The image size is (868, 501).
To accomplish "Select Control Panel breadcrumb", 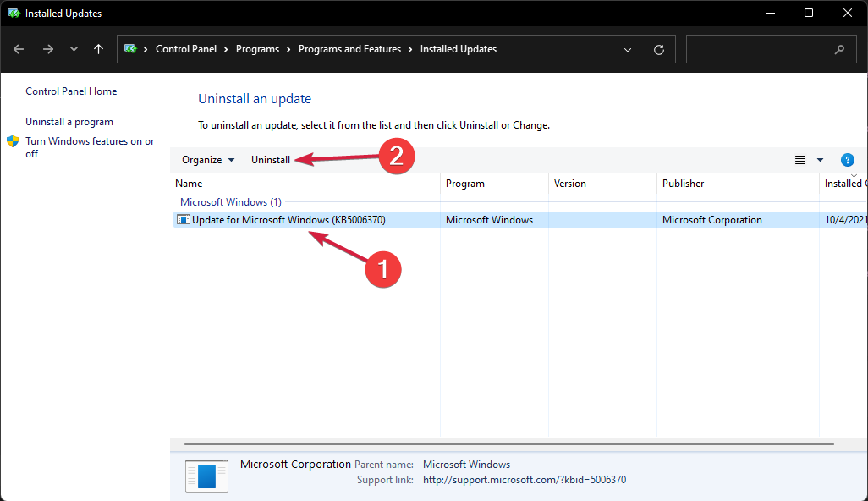I will pyautogui.click(x=186, y=49).
